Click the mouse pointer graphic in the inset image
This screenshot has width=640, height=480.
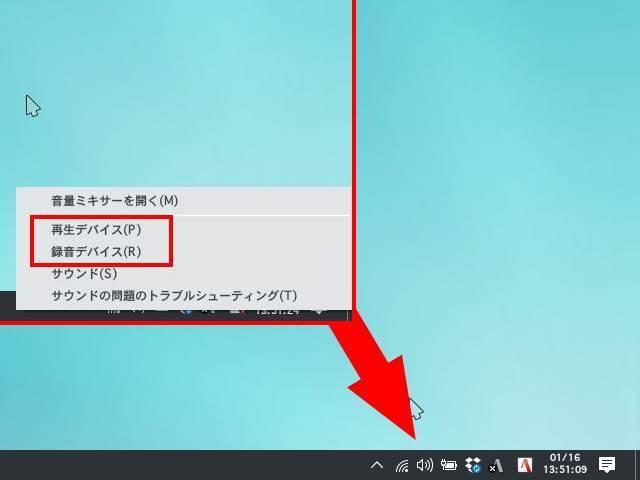tap(33, 106)
